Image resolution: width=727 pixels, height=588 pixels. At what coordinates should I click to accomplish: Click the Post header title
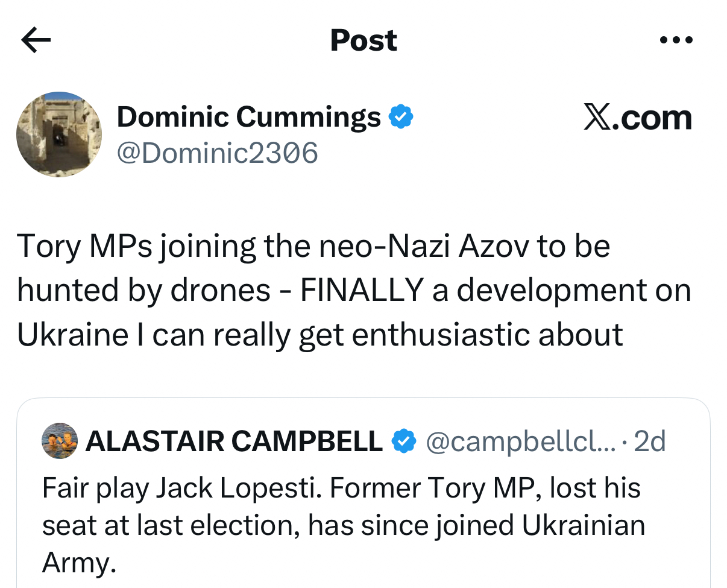tap(363, 41)
